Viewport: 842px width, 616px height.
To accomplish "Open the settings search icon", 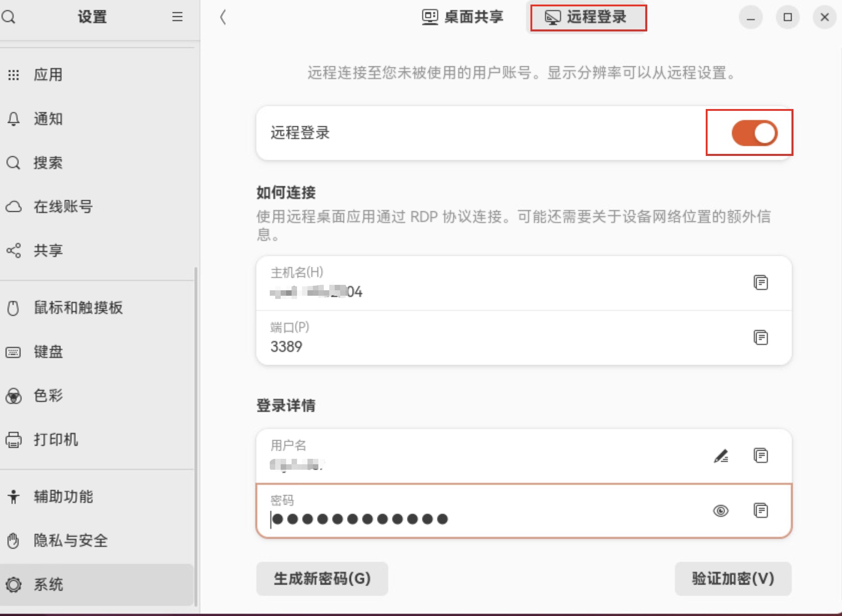I will point(9,17).
